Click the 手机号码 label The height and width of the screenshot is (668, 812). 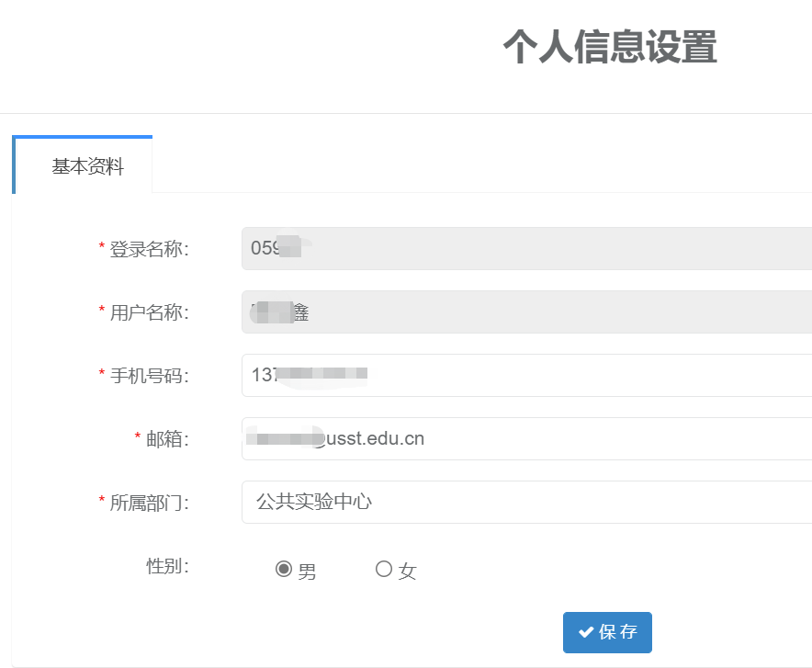[x=149, y=376]
